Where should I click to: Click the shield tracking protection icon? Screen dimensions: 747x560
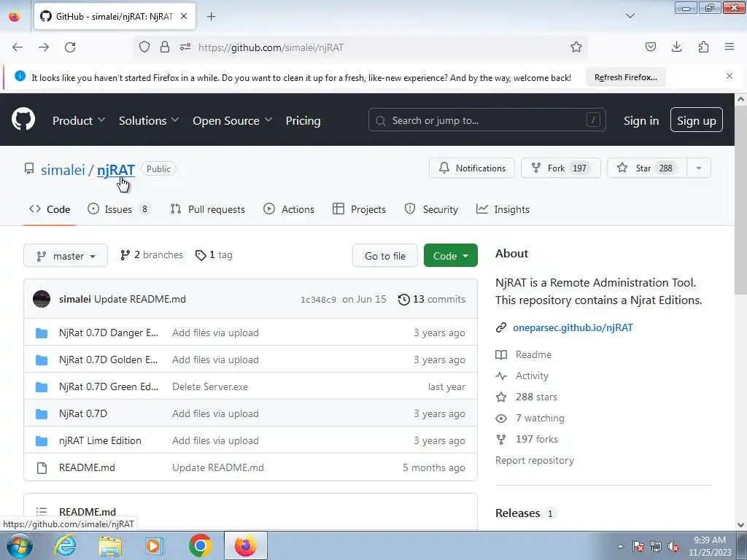pos(144,47)
